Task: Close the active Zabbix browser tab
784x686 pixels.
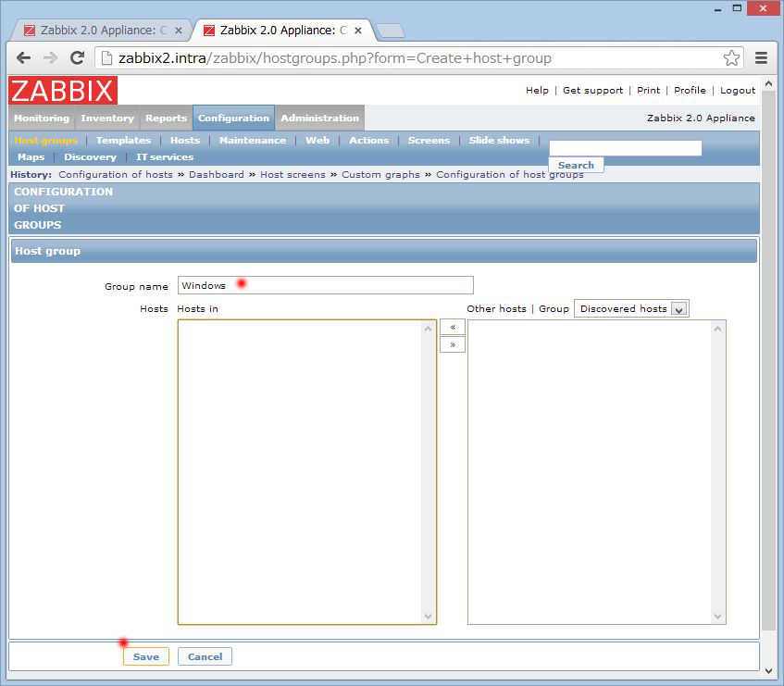Action: 358,31
